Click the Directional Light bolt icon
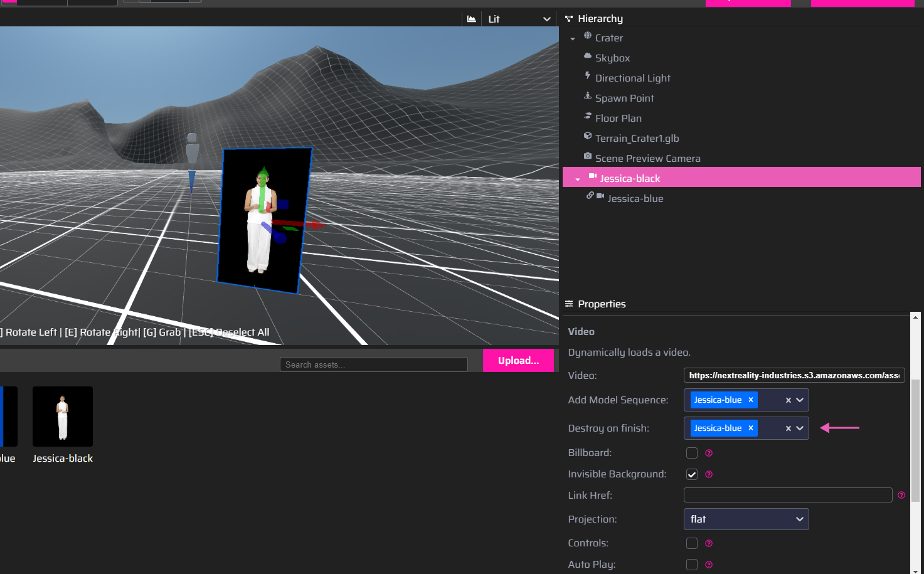The height and width of the screenshot is (574, 924). (x=588, y=76)
